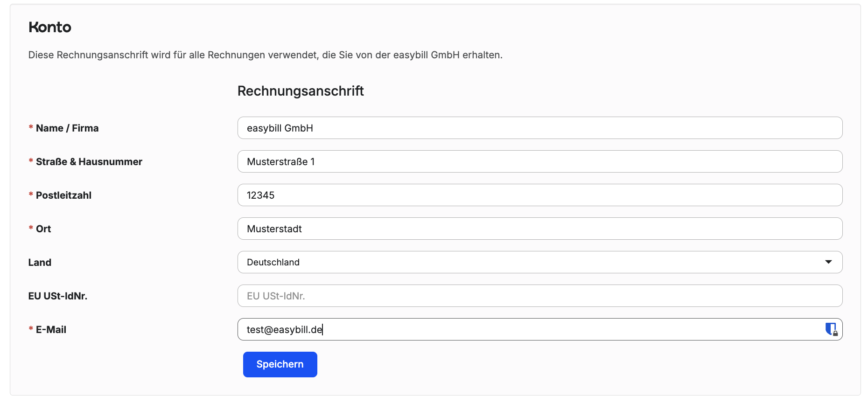Click the 'EU USt-IdNr.' label
The height and width of the screenshot is (403, 868).
[x=58, y=296]
